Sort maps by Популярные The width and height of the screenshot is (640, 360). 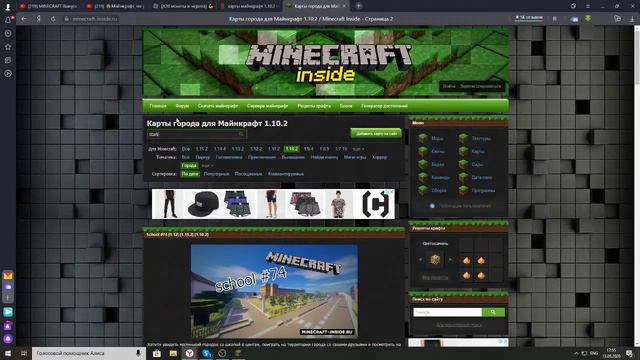216,174
